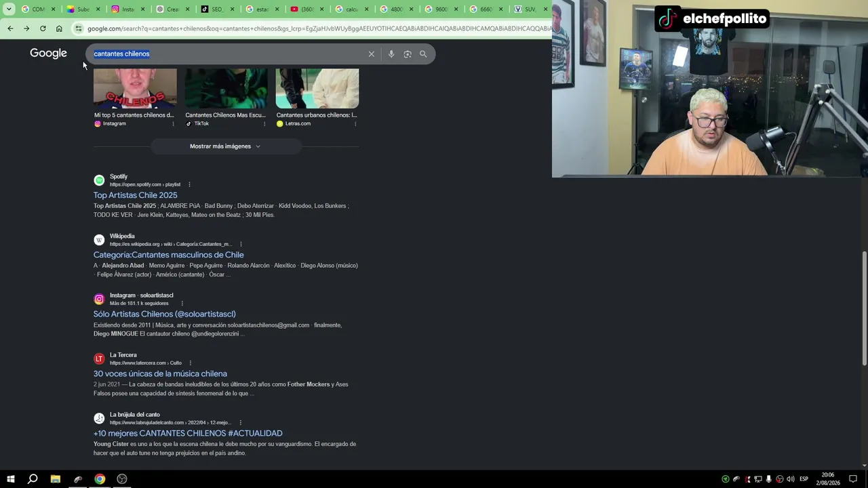Reload the current Google page
The image size is (868, 488).
(43, 28)
